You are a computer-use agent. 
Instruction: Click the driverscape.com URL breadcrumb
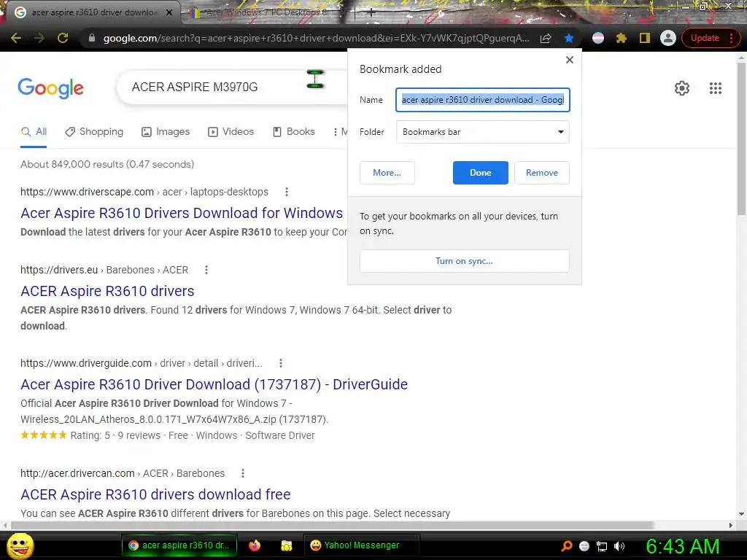(x=144, y=192)
